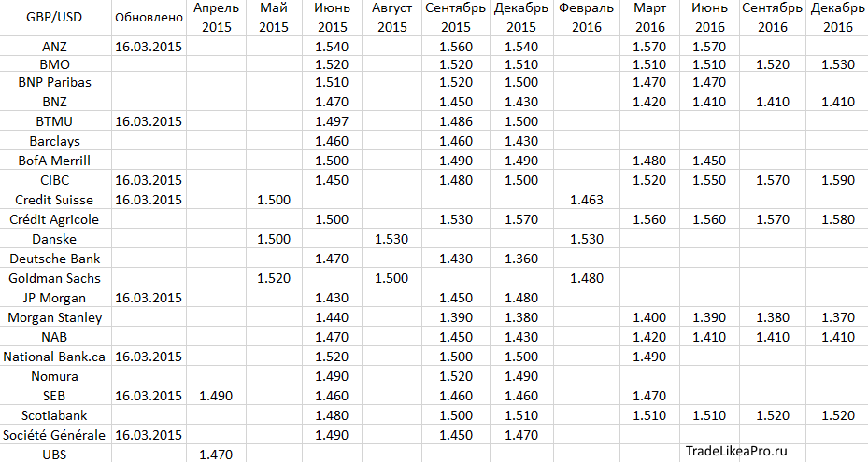Screen dimensions: 868x462
Task: Click the Morgan Stanley December 2016 value 1.370
Action: click(x=838, y=317)
